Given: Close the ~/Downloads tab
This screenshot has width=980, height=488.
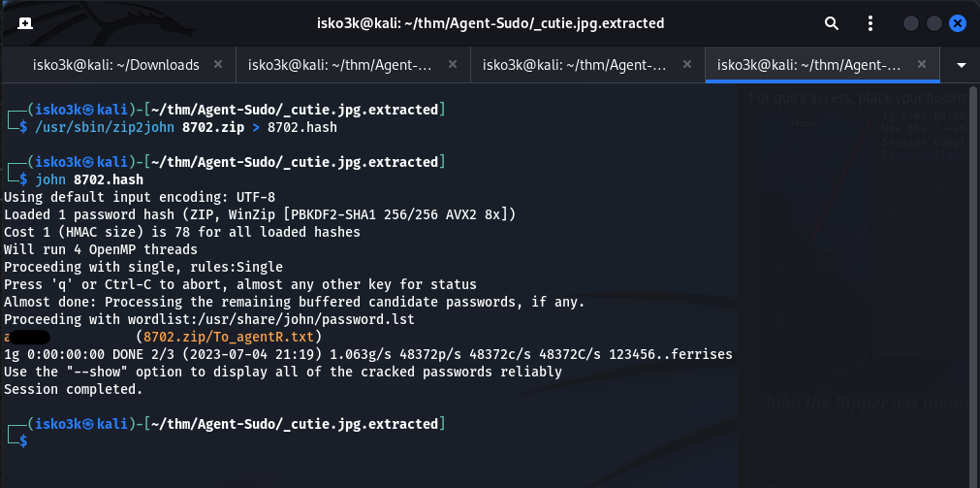Looking at the screenshot, I should pos(218,65).
